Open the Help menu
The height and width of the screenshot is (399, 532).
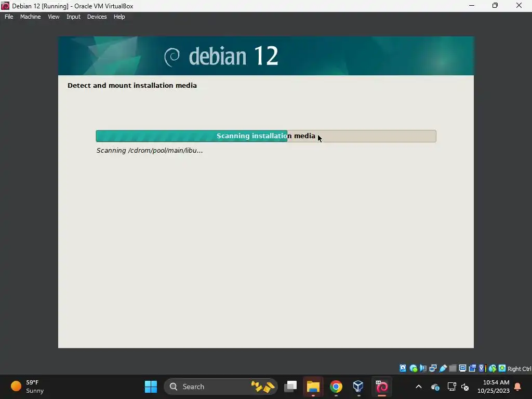119,17
